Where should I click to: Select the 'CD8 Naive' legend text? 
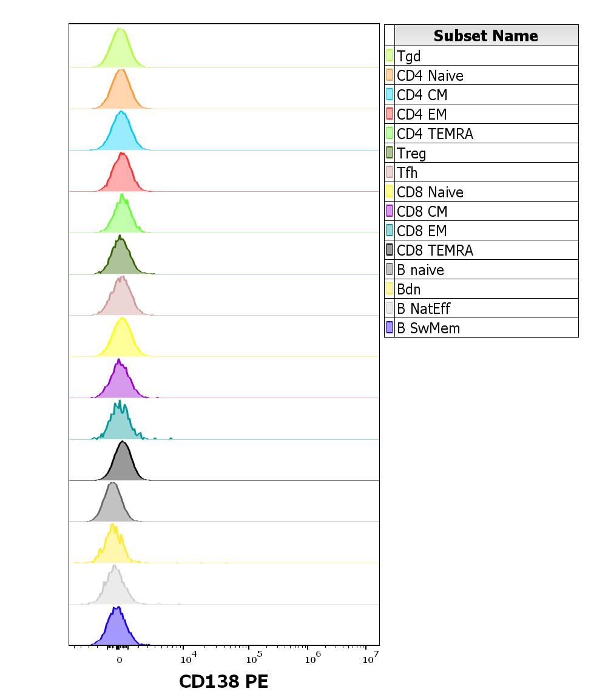(x=430, y=192)
